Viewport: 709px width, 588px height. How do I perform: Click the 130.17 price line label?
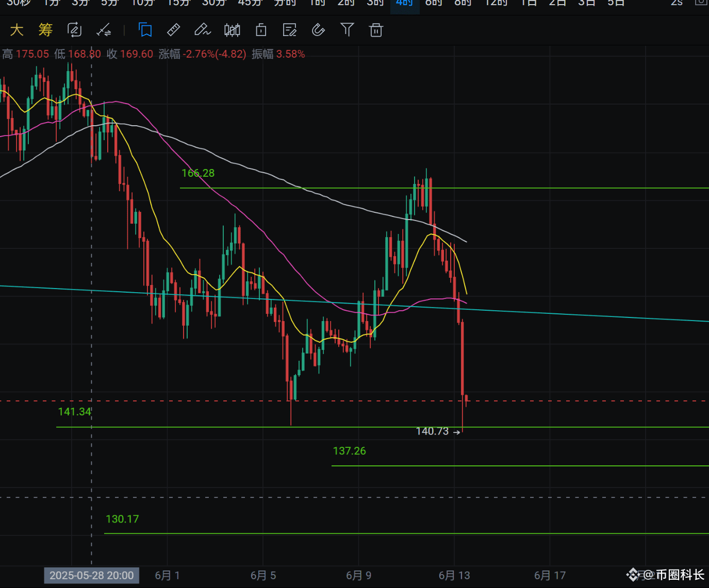point(122,519)
